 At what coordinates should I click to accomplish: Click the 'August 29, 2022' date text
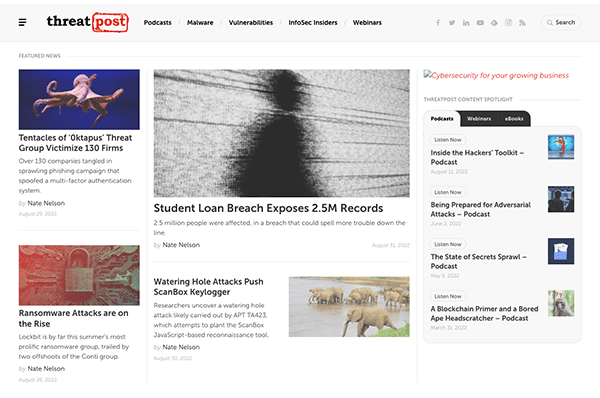[x=38, y=214]
